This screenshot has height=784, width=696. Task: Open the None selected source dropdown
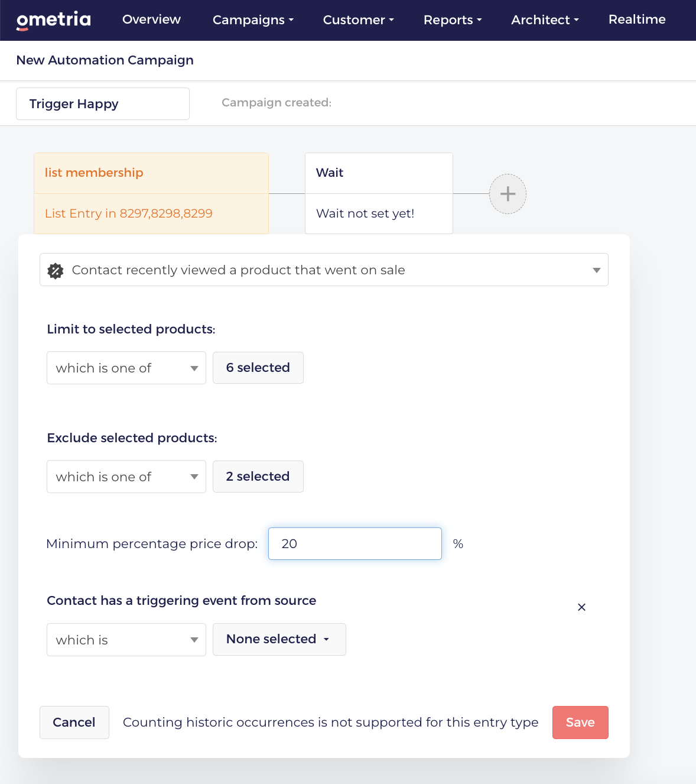click(x=279, y=639)
